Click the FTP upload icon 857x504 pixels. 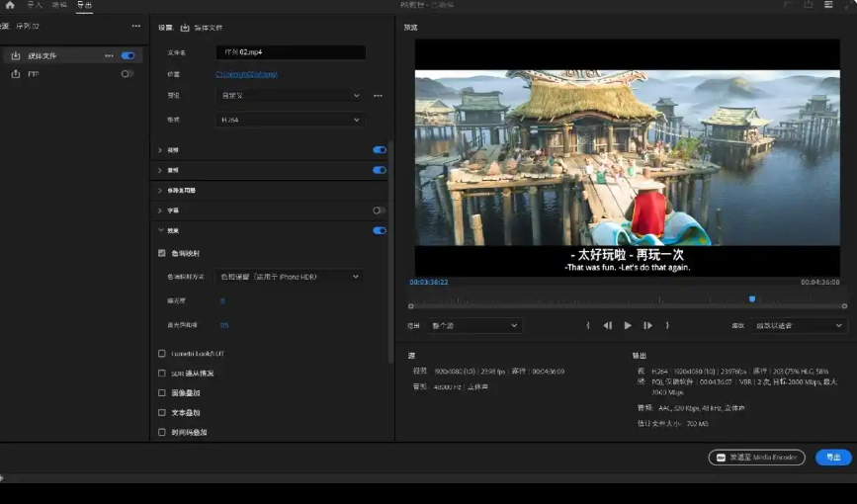pos(16,74)
